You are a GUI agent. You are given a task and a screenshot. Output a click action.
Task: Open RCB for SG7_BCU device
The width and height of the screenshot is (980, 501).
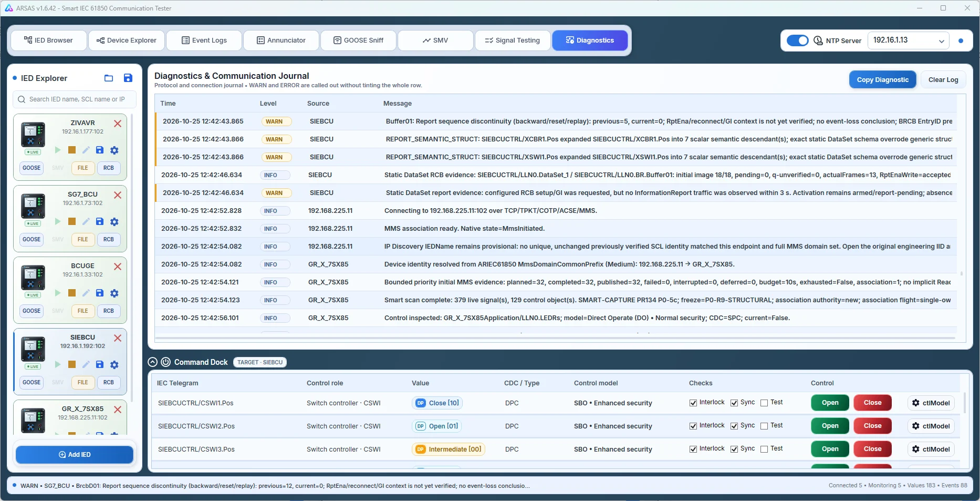109,240
